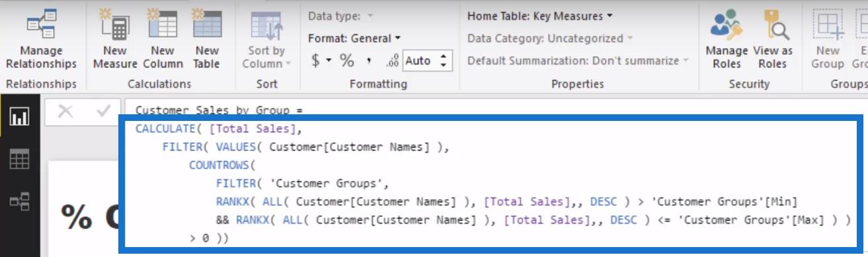Viewport: 868px width, 257px height.
Task: Cancel formula edit with X
Action: click(65, 112)
